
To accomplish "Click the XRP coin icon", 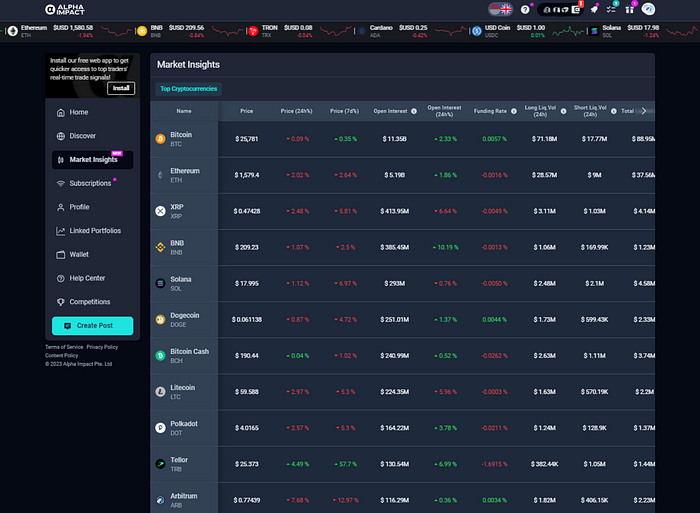I will pyautogui.click(x=160, y=211).
